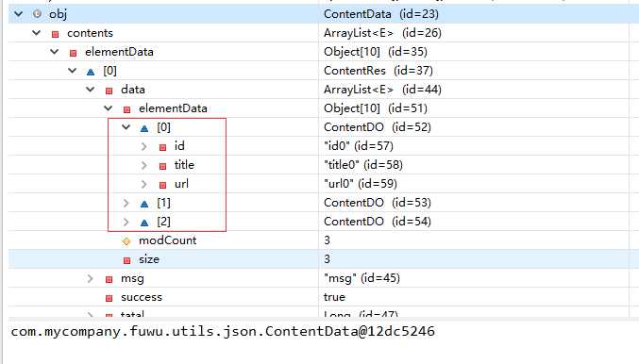Select the title field name
The width and height of the screenshot is (639, 364).
(184, 165)
